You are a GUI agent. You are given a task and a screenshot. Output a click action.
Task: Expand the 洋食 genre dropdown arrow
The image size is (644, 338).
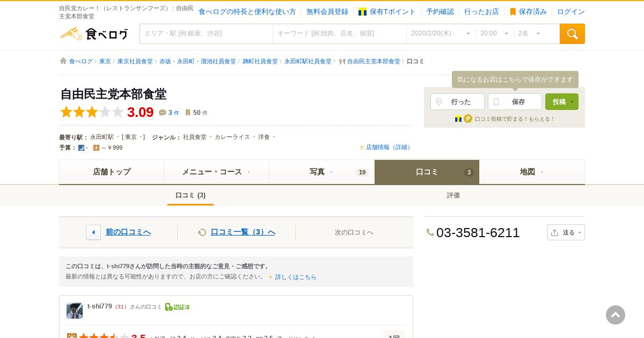tap(274, 137)
